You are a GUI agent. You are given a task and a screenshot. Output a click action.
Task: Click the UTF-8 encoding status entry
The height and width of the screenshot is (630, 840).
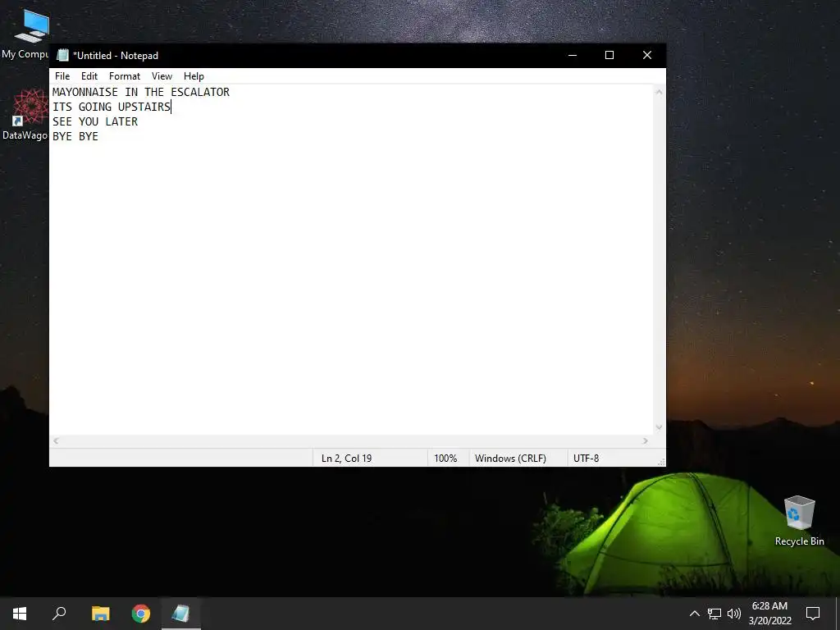[586, 459]
